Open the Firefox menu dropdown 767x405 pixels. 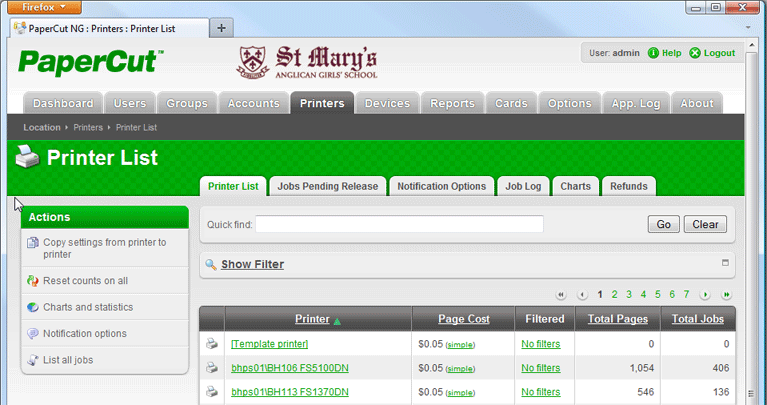44,7
